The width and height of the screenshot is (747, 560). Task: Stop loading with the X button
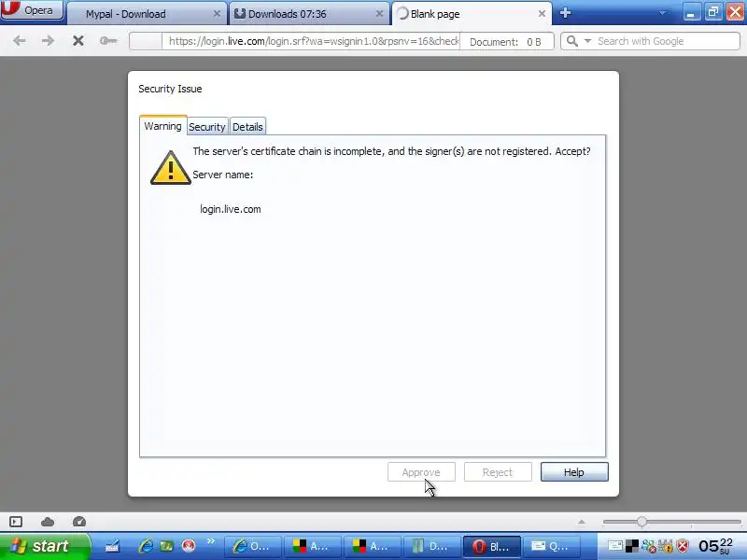(78, 41)
